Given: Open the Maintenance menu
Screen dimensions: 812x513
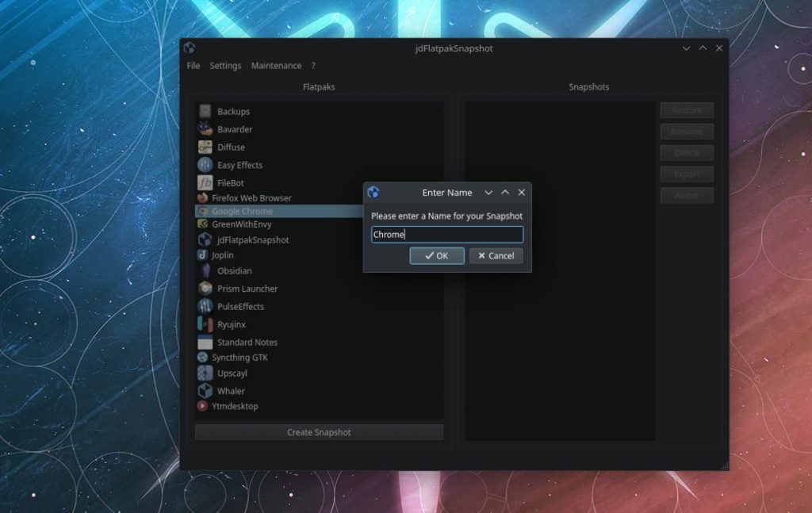Looking at the screenshot, I should tap(276, 65).
